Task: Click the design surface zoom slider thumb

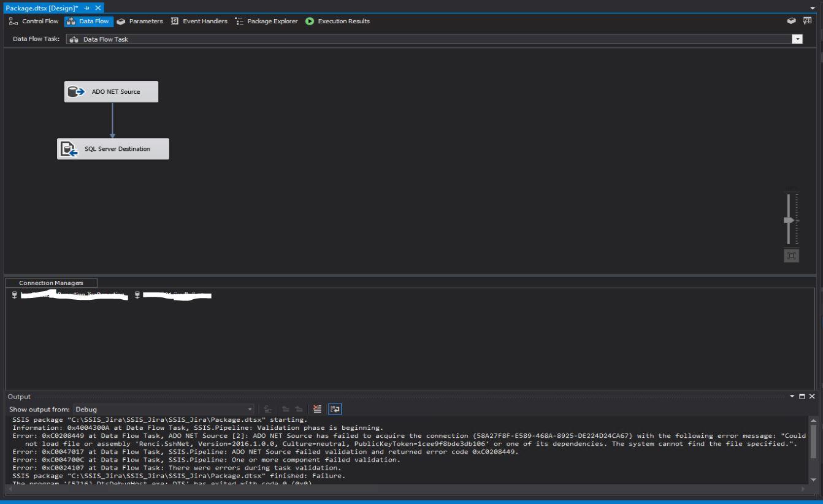Action: (x=790, y=220)
